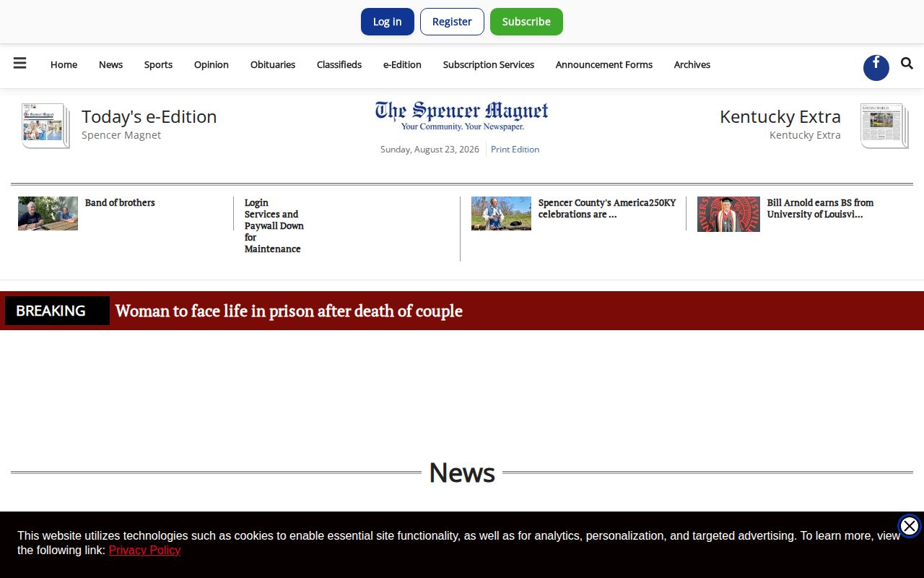Click the Register button
This screenshot has width=924, height=578.
tap(452, 22)
